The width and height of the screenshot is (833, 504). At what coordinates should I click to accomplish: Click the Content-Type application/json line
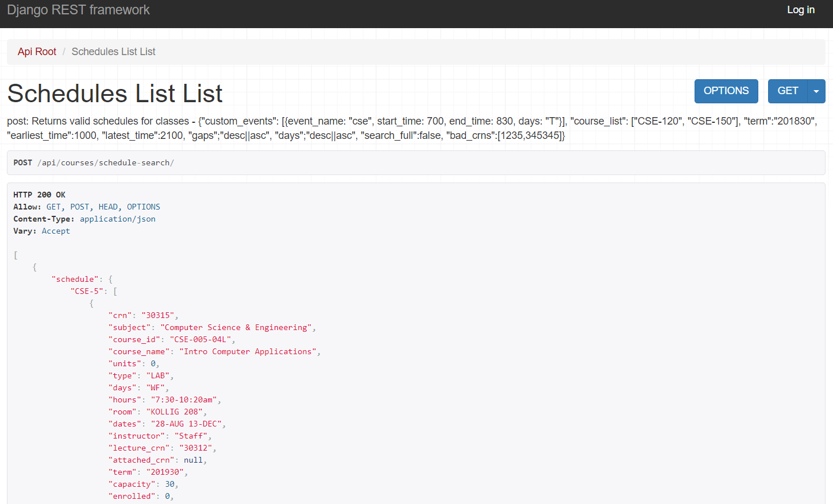84,219
